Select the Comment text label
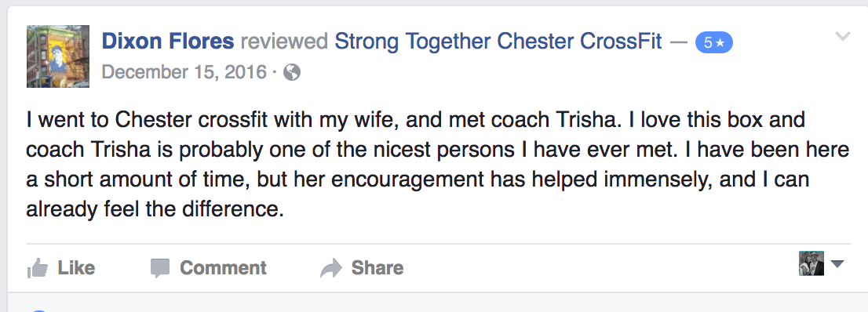Image resolution: width=868 pixels, height=312 pixels. [223, 268]
